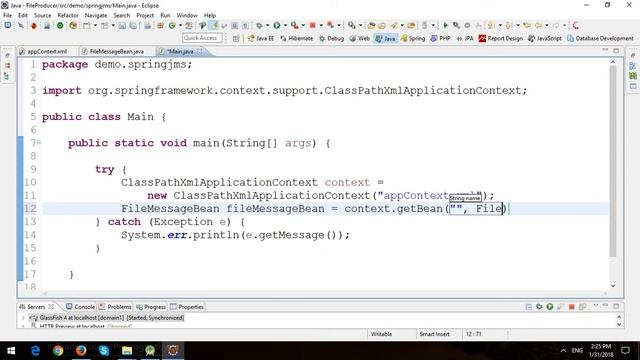Image resolution: width=640 pixels, height=360 pixels.
Task: Open the Problems view tab
Action: point(115,307)
